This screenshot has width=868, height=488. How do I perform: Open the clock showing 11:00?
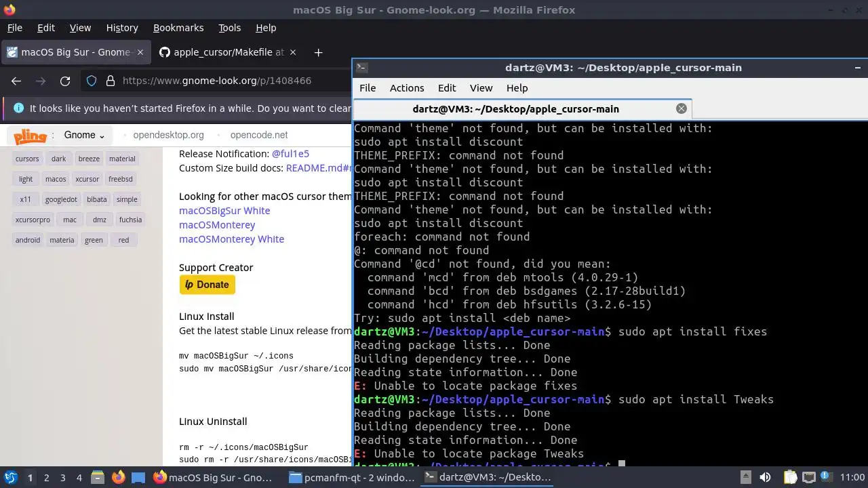(852, 477)
